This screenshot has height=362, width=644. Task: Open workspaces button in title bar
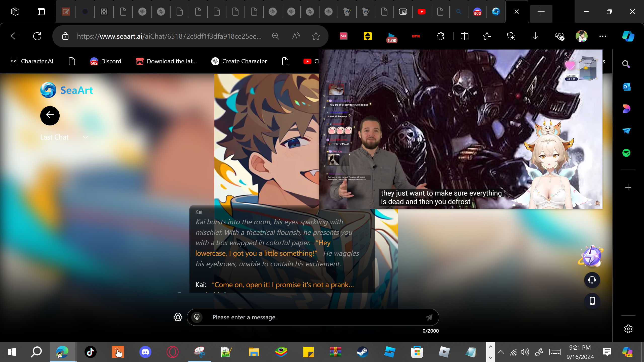tap(15, 12)
